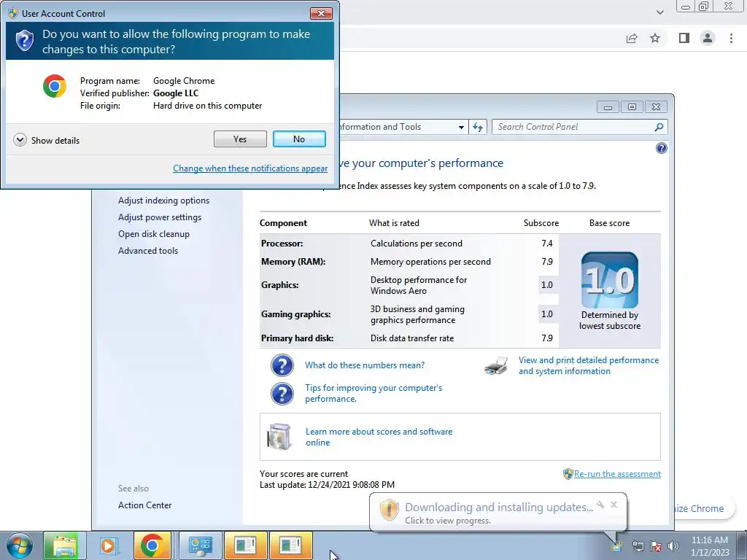This screenshot has width=747, height=560.
Task: Open Control Panel help icon
Action: coord(661,148)
